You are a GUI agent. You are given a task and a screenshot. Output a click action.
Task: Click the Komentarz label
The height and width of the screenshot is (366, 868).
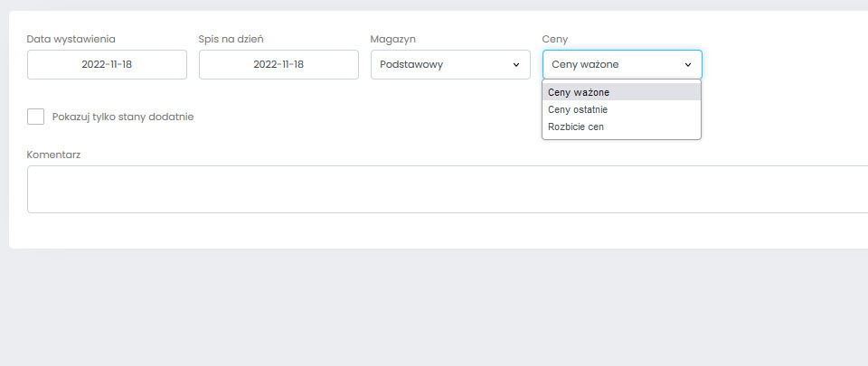[x=53, y=155]
